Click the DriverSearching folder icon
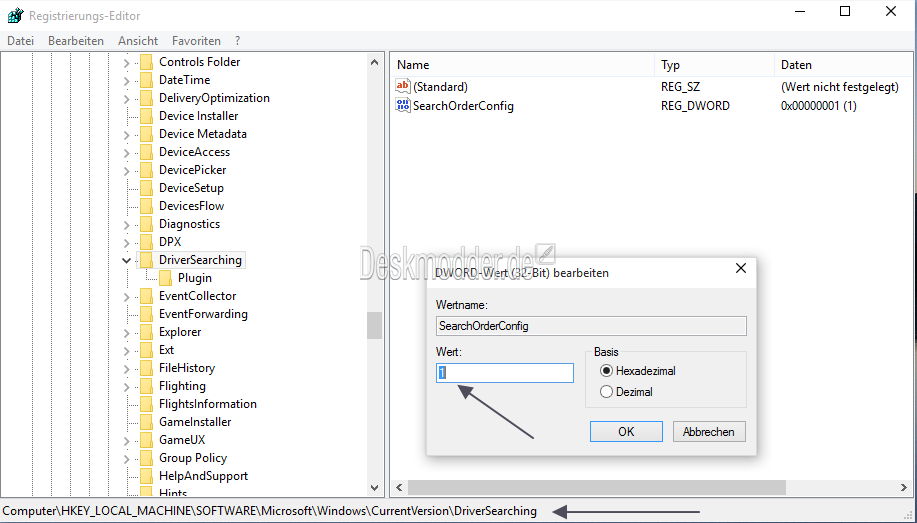 (x=147, y=260)
